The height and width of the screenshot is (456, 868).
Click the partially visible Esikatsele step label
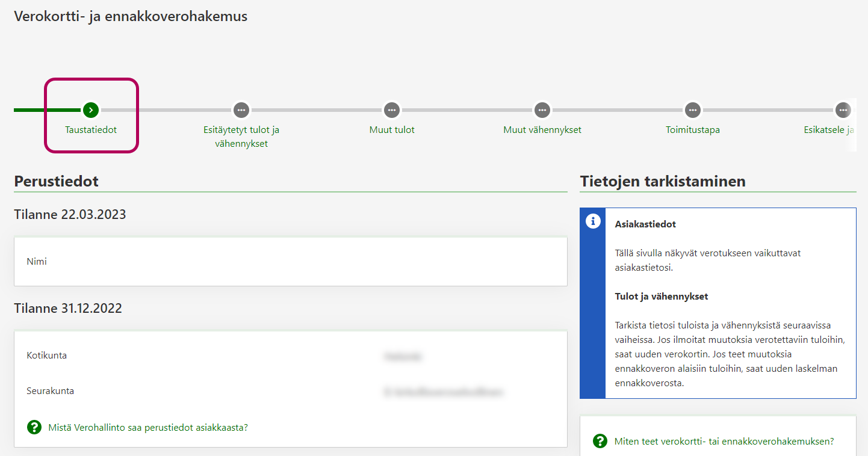tap(829, 130)
